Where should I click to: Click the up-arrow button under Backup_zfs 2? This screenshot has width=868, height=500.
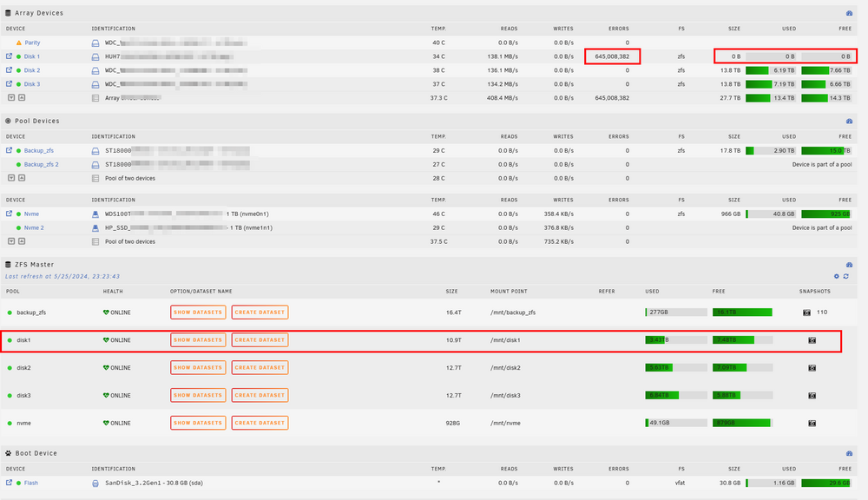click(x=22, y=178)
